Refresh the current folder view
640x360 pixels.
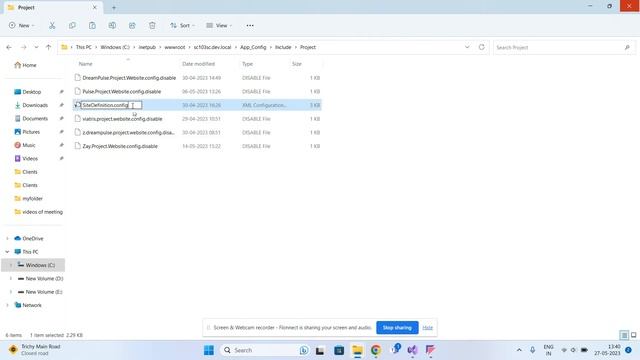482,47
